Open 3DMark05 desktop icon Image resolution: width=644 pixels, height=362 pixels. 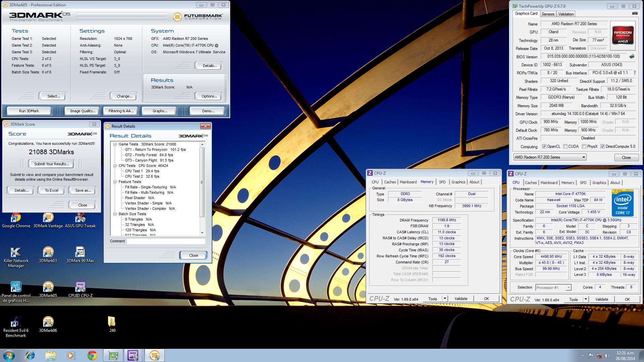(x=48, y=290)
